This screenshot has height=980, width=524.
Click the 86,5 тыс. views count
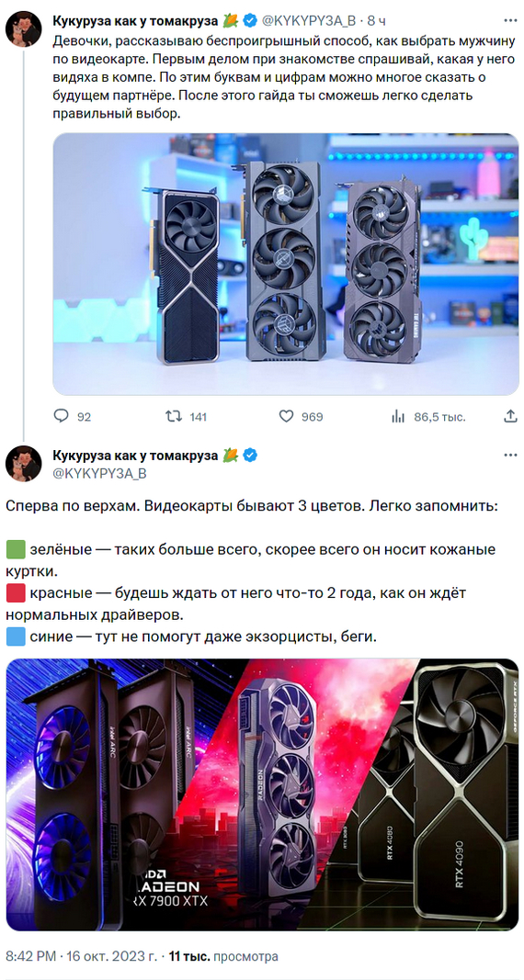[x=439, y=417]
